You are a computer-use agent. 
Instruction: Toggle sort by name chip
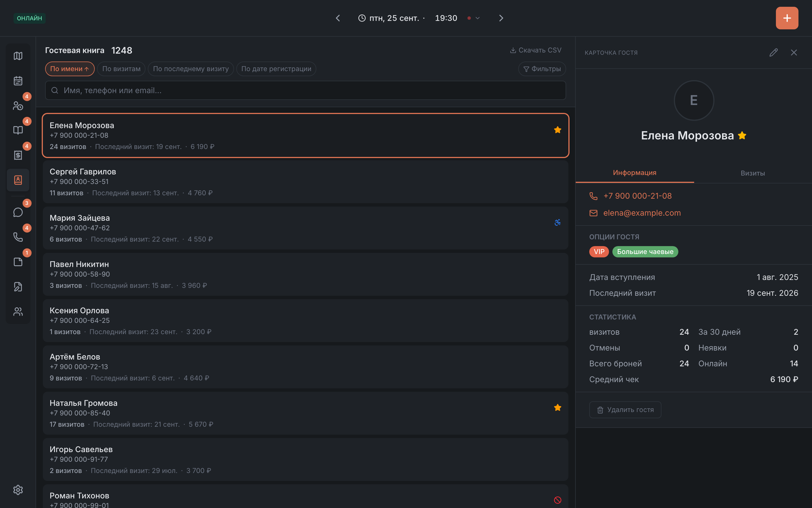70,69
